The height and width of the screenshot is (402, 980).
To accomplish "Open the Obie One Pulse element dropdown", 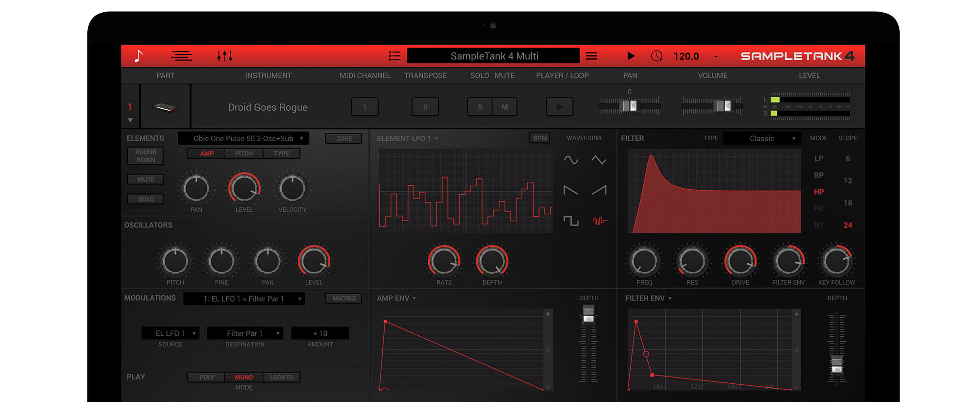I will [244, 139].
